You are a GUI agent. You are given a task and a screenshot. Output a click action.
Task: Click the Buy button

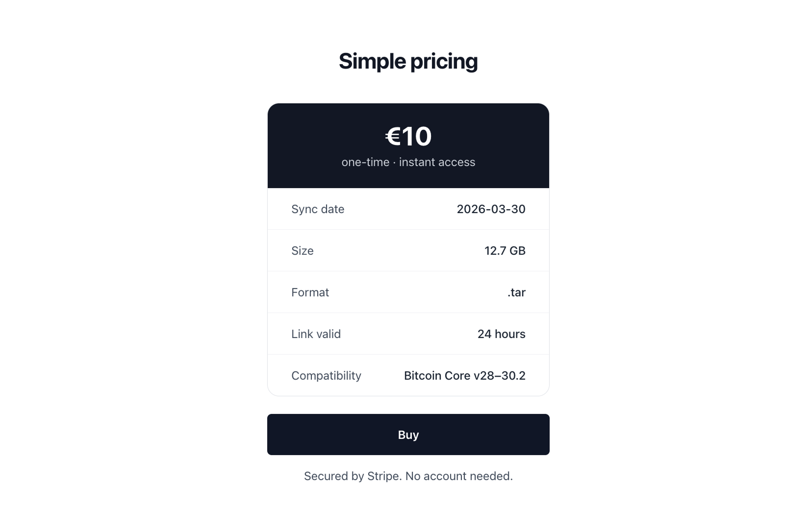[408, 434]
